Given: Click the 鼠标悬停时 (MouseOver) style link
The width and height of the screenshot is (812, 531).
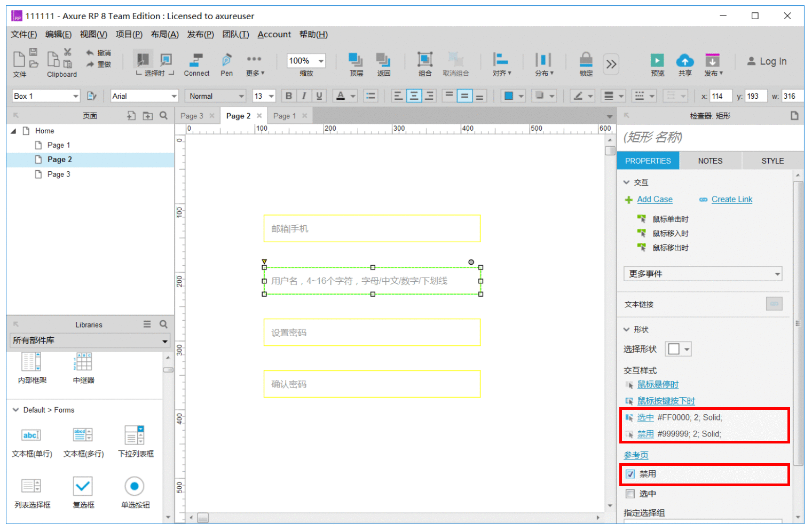Looking at the screenshot, I should point(658,385).
